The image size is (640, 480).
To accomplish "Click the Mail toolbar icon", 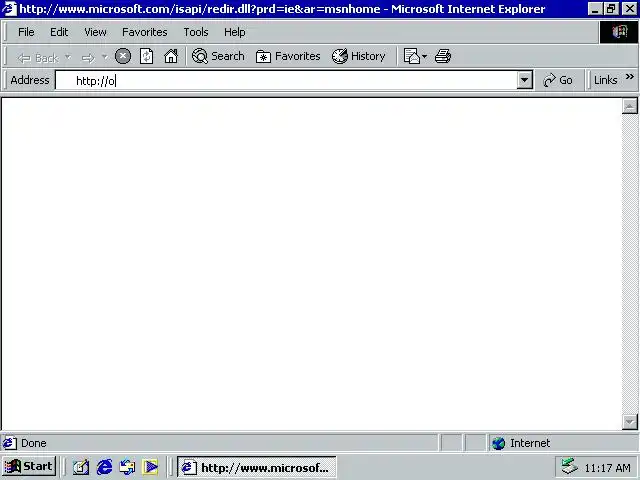I will (411, 56).
